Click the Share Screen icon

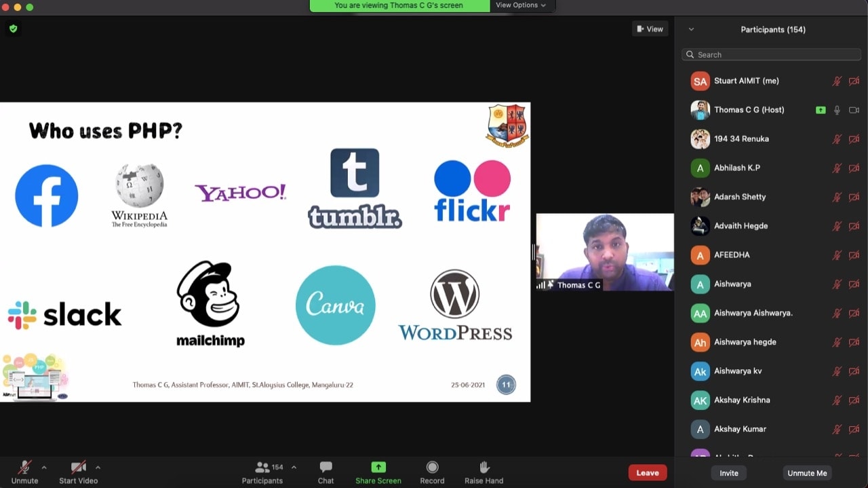tap(378, 467)
